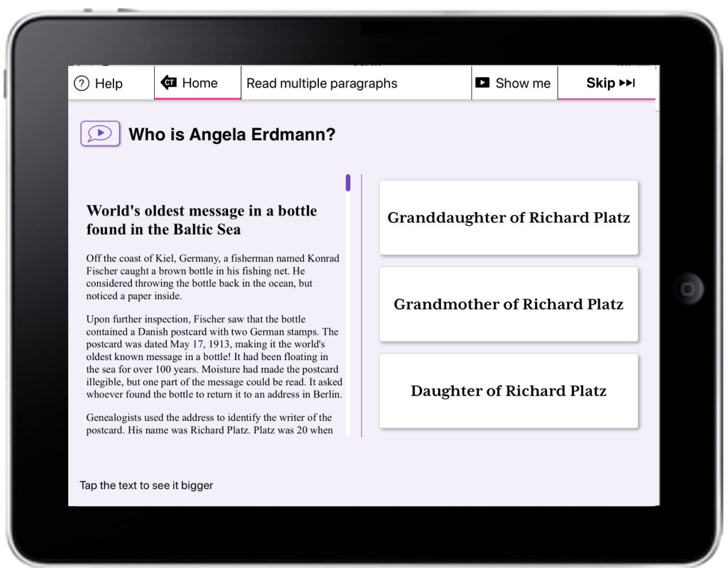Choose Granddaughter of Richard Platz answer
Viewport: 728px width, 571px height.
point(508,218)
